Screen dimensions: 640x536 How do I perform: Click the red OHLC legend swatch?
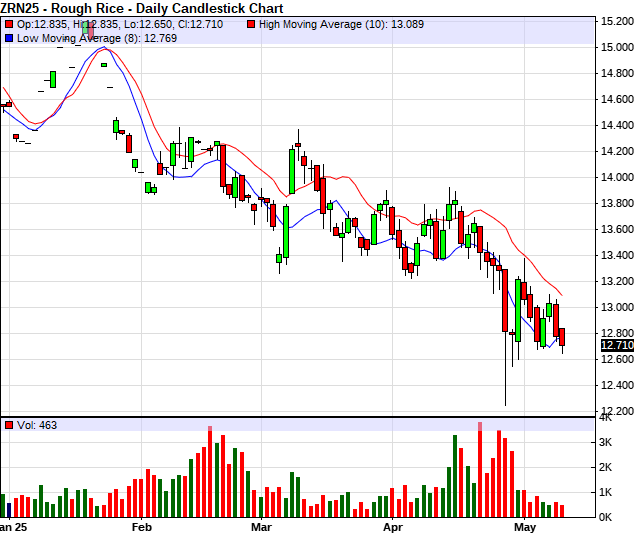coord(9,24)
